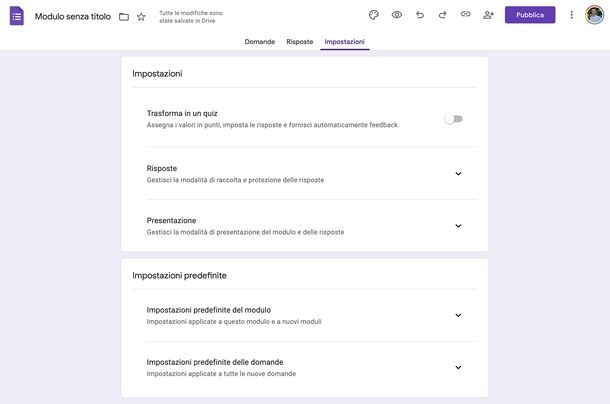Click the undo arrow
The width and height of the screenshot is (610, 404).
[420, 15]
